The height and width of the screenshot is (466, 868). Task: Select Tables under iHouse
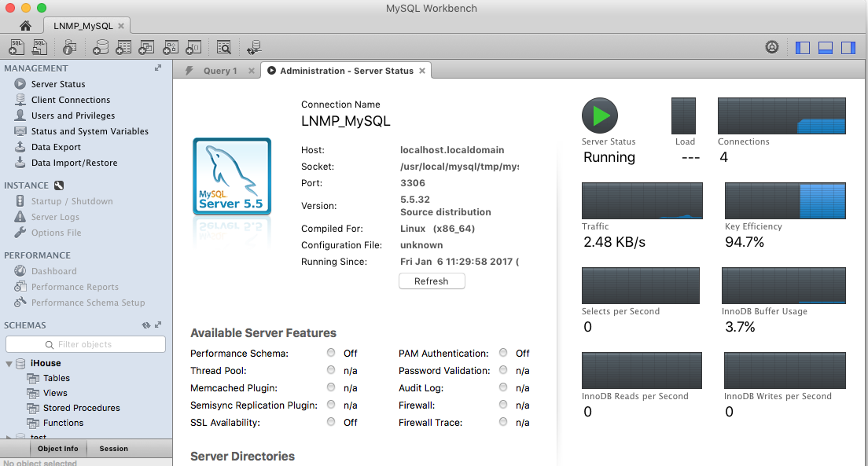(57, 378)
